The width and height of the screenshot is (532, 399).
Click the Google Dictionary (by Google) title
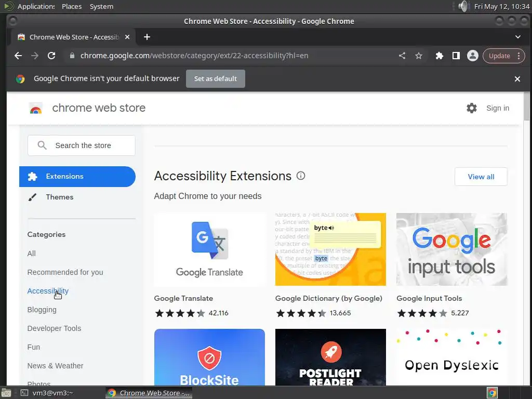(x=329, y=299)
